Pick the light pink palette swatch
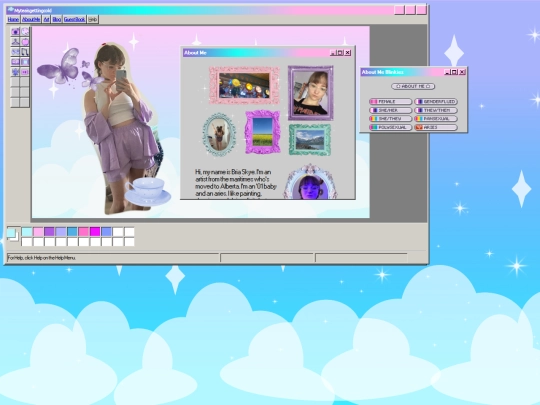 coord(38,232)
